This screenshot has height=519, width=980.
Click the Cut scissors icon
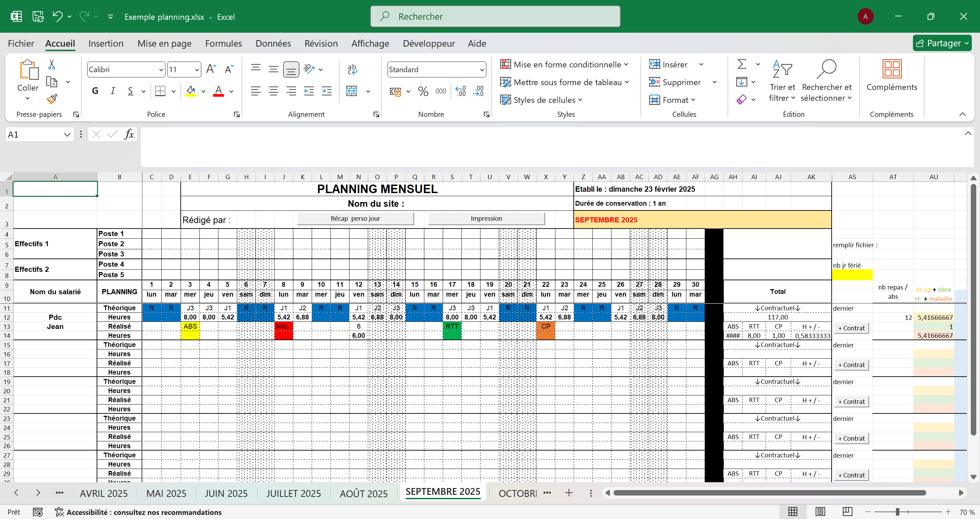(x=52, y=64)
